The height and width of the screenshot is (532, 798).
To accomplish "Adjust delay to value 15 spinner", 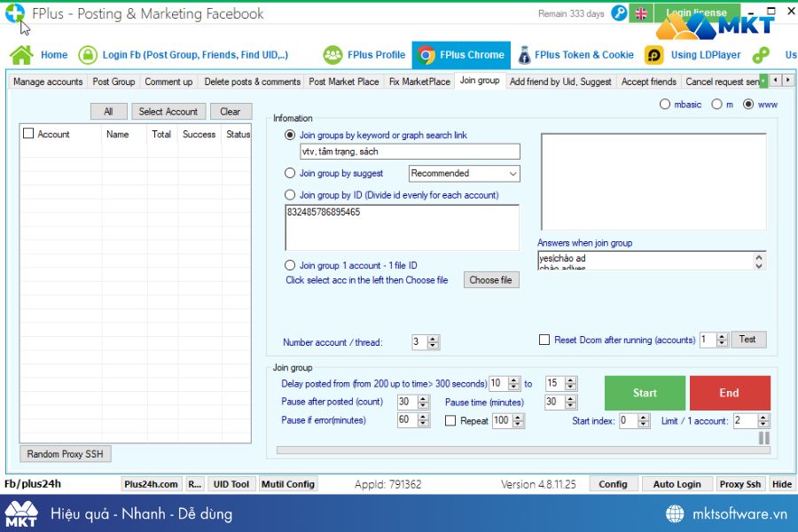I will (570, 383).
